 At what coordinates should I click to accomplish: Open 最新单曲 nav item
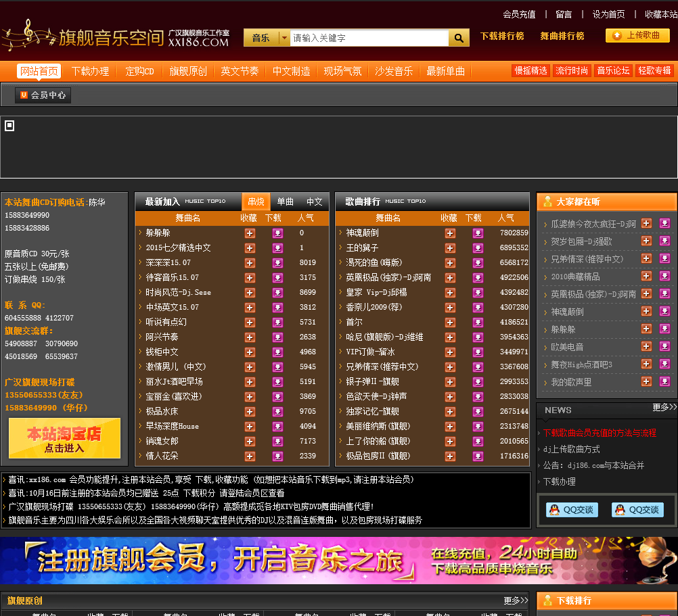(446, 71)
